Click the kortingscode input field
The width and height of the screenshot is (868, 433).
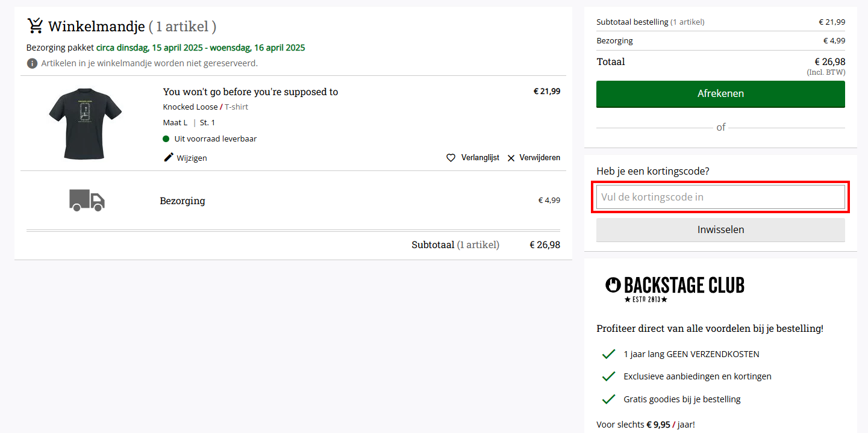click(720, 197)
